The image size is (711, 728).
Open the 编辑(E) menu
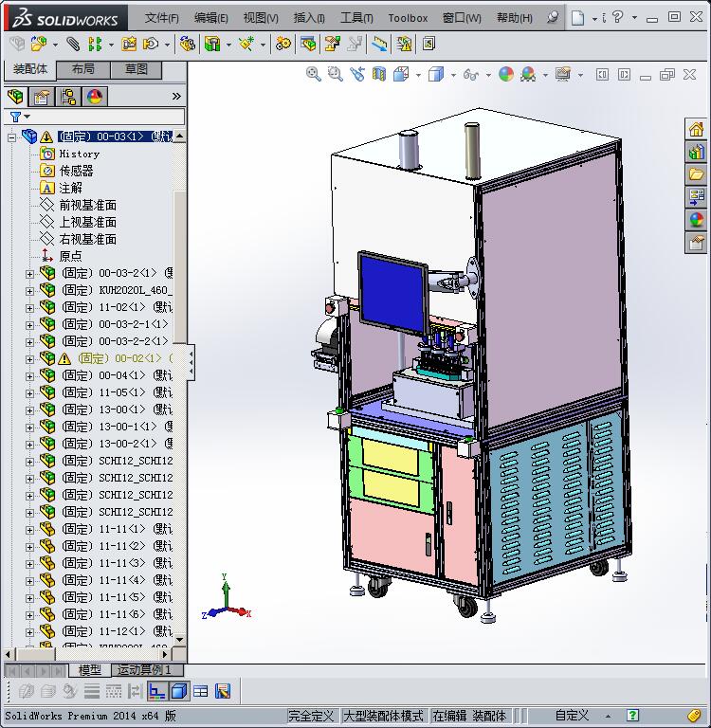click(210, 18)
